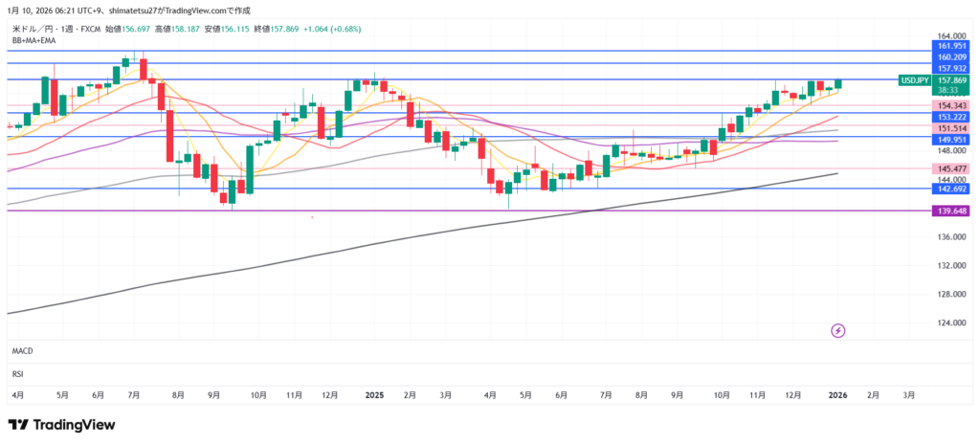980x445 pixels.
Task: Expand the collapsed RSI indicator pane
Action: tap(17, 373)
